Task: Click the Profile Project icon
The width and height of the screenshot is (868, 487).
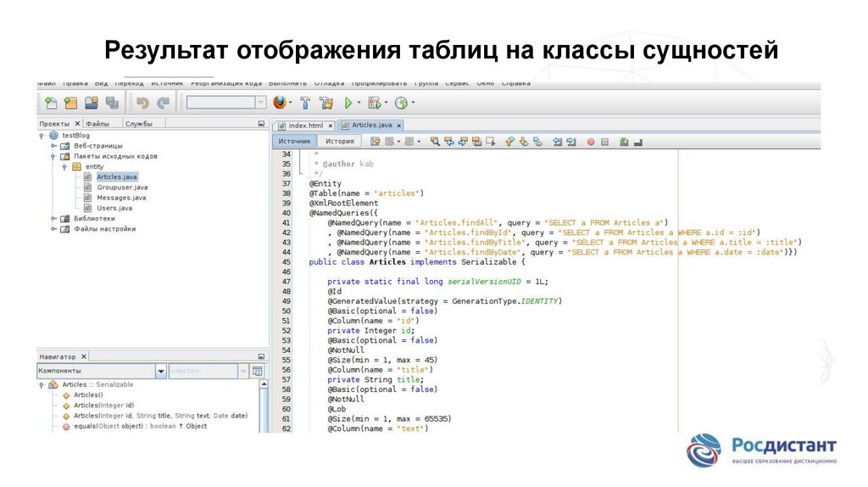Action: [x=401, y=103]
